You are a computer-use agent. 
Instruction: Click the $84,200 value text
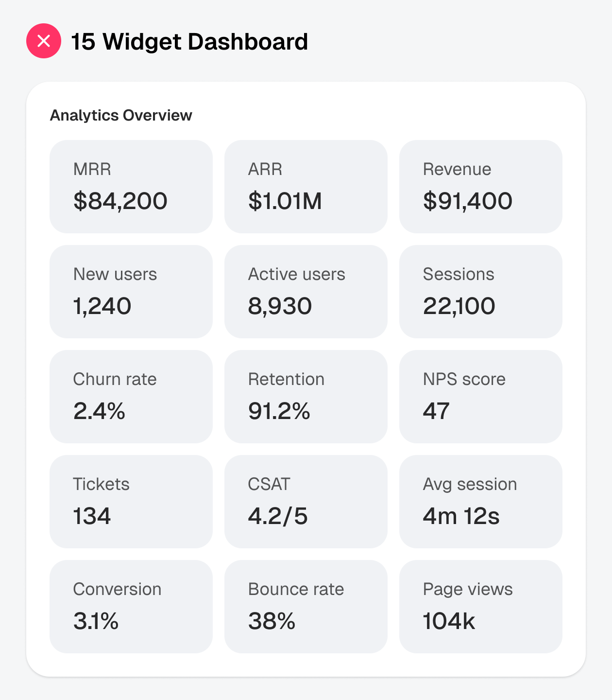[x=120, y=201]
